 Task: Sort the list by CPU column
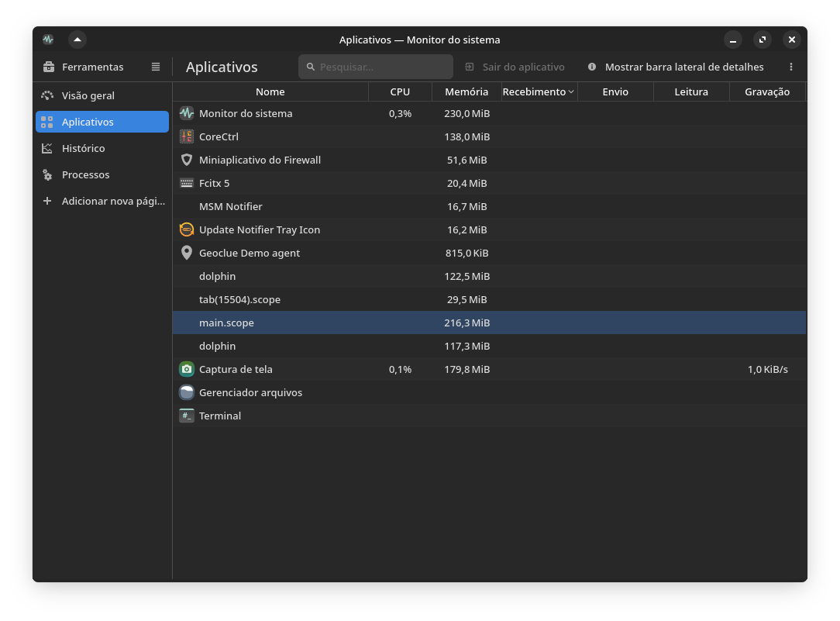coord(400,91)
